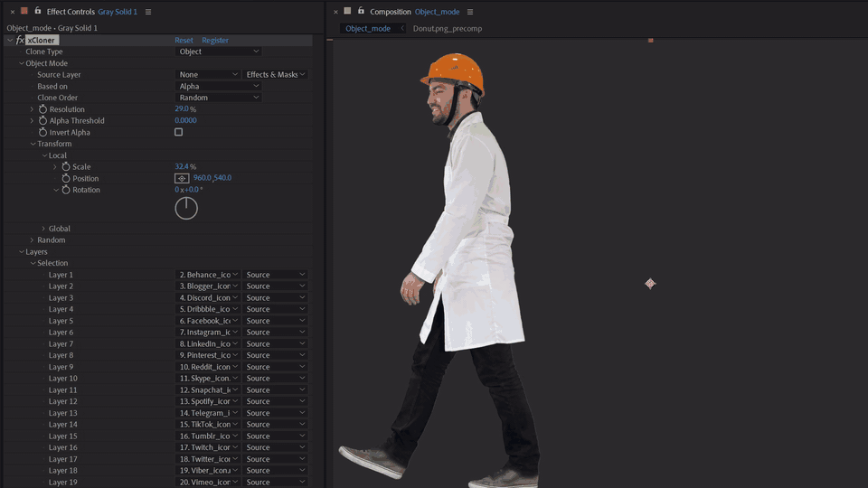This screenshot has height=488, width=868.
Task: Open the Clone Order Random dropdown
Action: point(218,98)
